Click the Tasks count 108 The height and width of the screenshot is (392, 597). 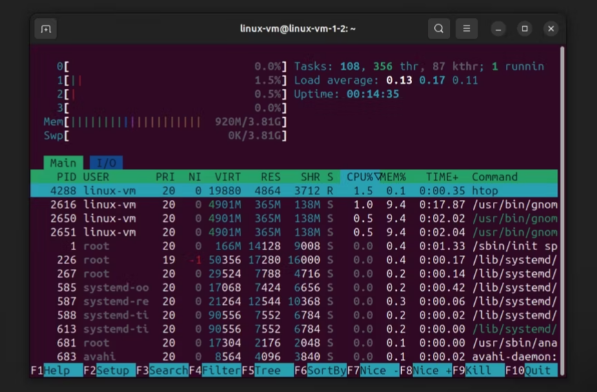[x=350, y=67]
